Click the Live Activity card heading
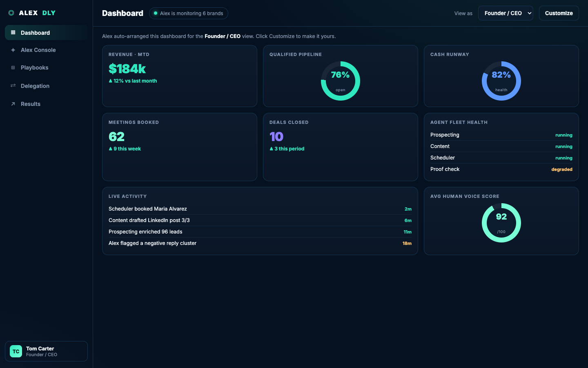Image resolution: width=588 pixels, height=368 pixels. point(128,196)
